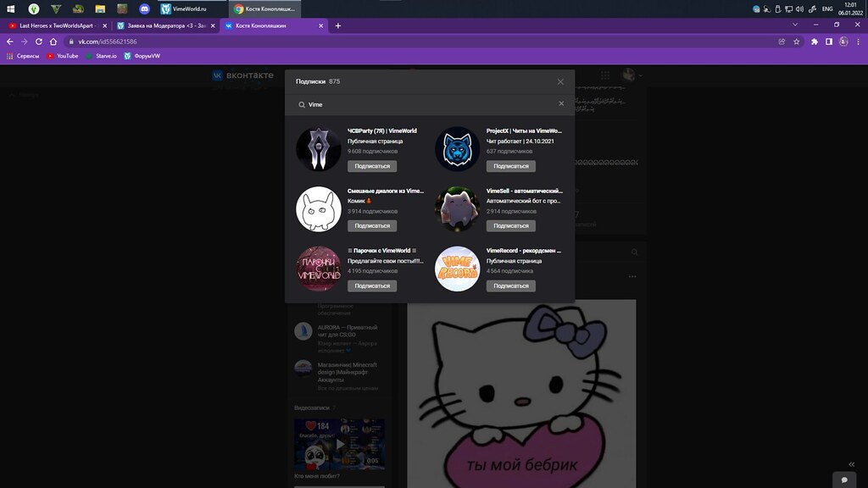Switch to Заявка на Модератора tab
The image size is (868, 488).
click(x=163, y=25)
